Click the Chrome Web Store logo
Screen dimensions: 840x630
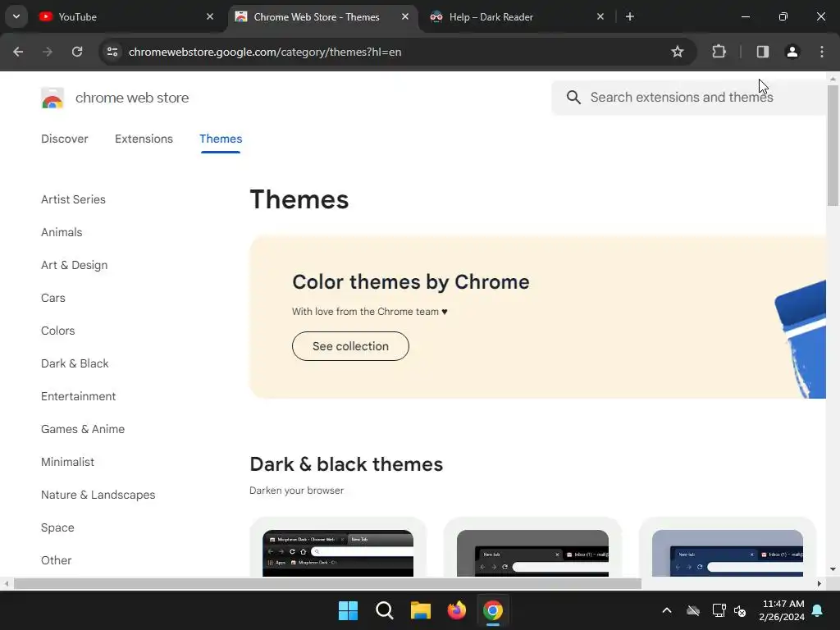tap(52, 98)
